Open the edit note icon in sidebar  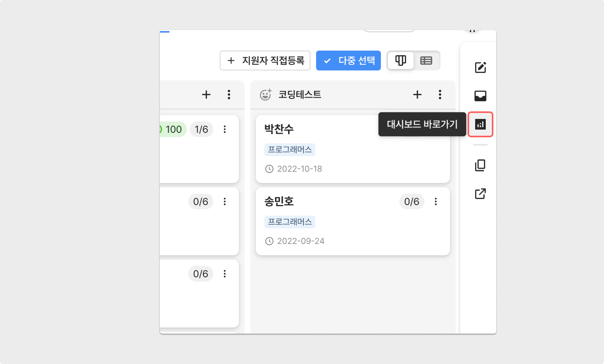point(480,67)
